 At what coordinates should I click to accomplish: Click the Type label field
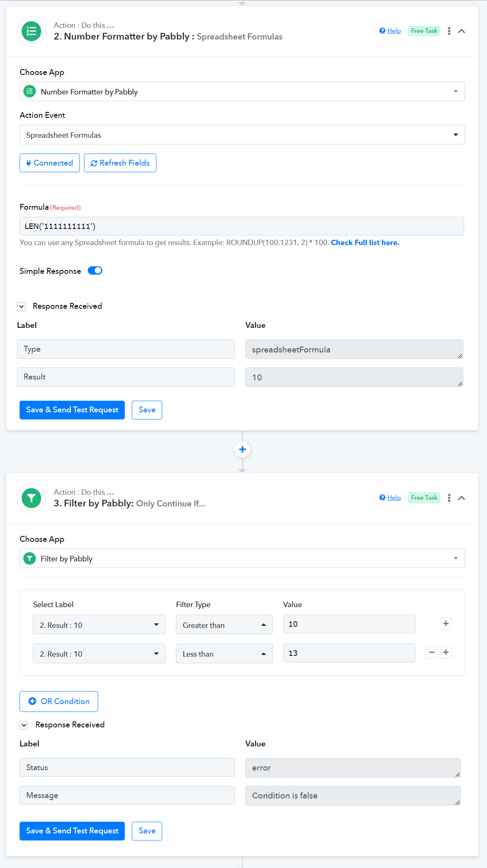(126, 349)
